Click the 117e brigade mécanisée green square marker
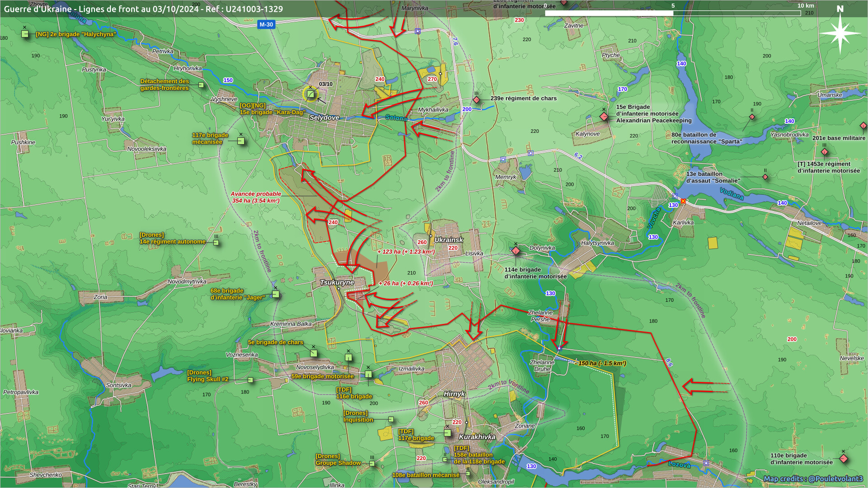The height and width of the screenshot is (488, 868). click(x=241, y=141)
